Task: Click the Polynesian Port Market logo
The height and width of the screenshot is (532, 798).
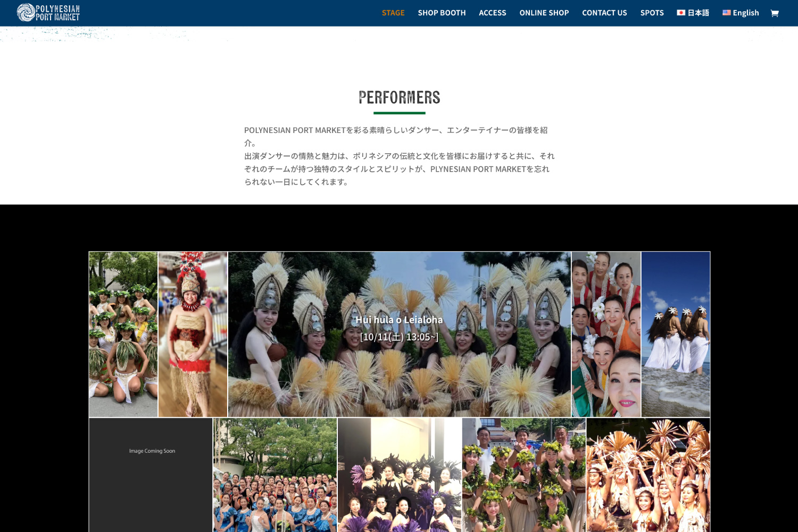Action: tap(48, 11)
